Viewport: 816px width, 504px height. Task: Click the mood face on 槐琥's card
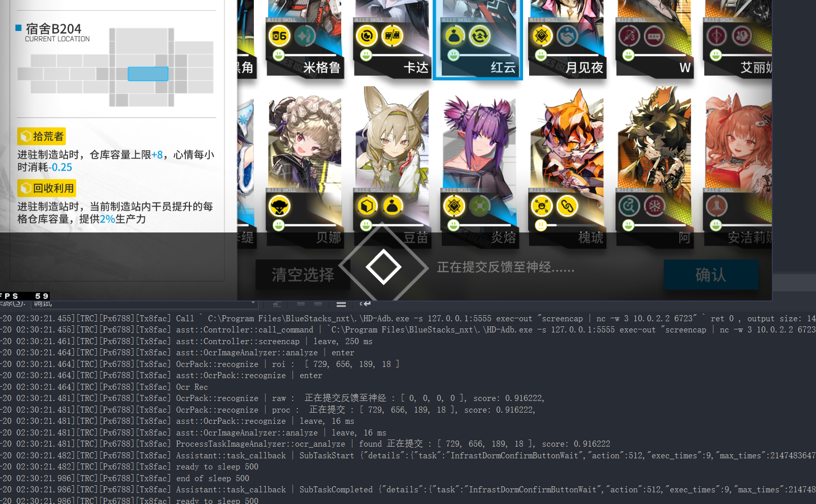click(x=541, y=225)
